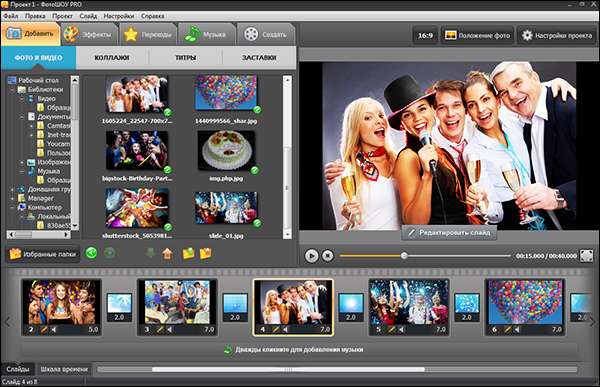Stop playback with the stop button
Image resolution: width=600 pixels, height=387 pixels.
click(328, 256)
